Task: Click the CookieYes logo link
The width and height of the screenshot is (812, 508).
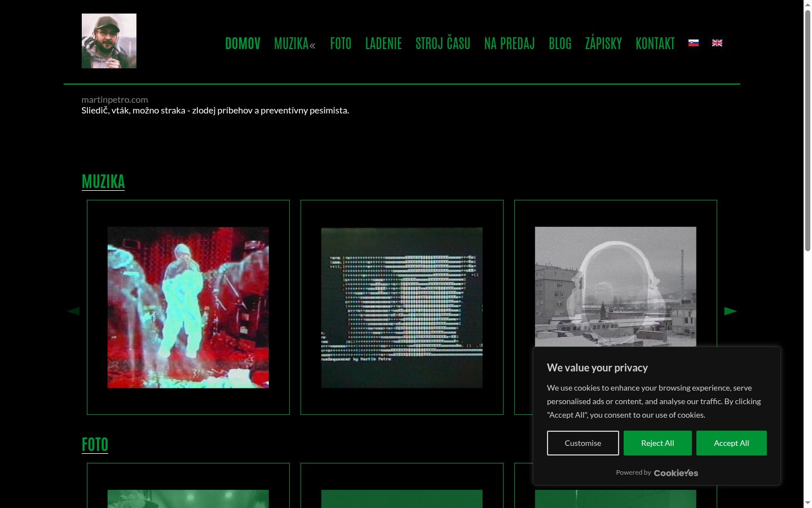Action: point(676,473)
